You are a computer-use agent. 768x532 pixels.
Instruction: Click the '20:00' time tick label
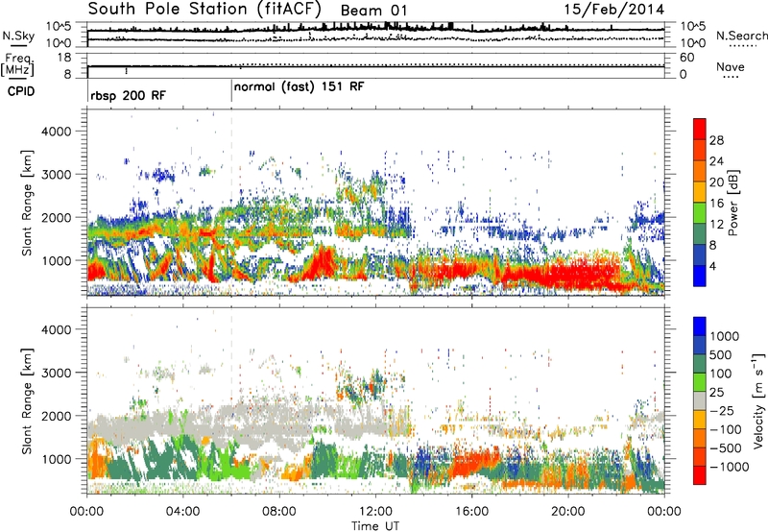pos(567,512)
